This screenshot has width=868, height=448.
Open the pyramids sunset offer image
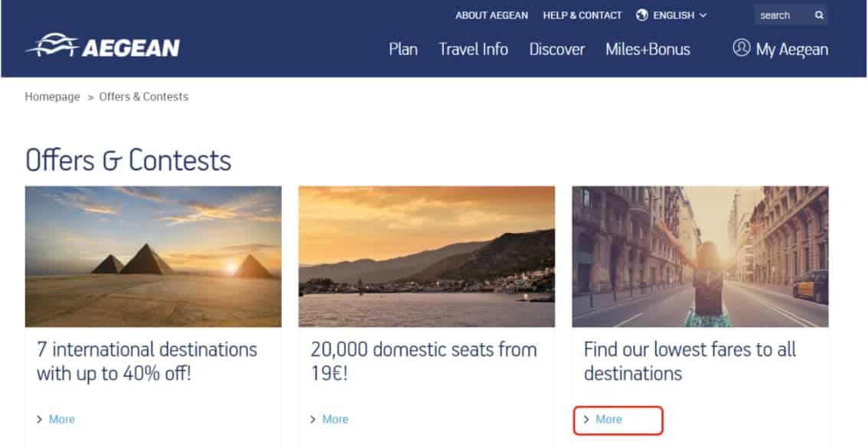(153, 257)
